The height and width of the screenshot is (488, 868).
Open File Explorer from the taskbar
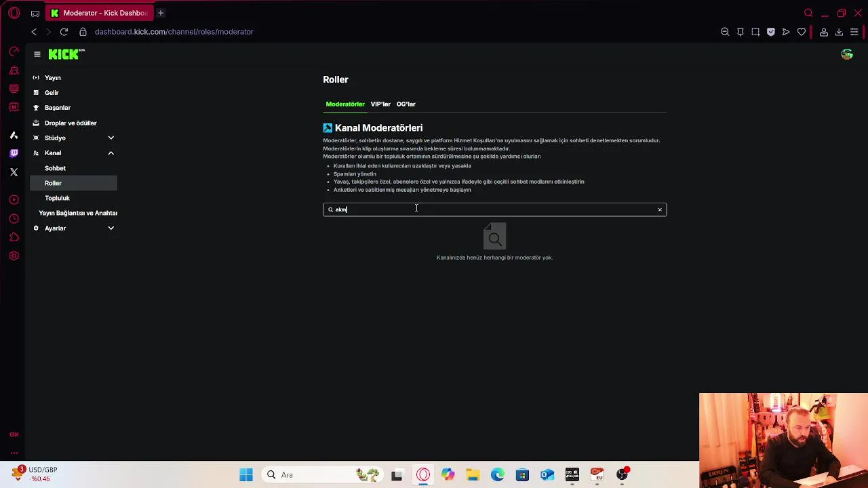473,474
